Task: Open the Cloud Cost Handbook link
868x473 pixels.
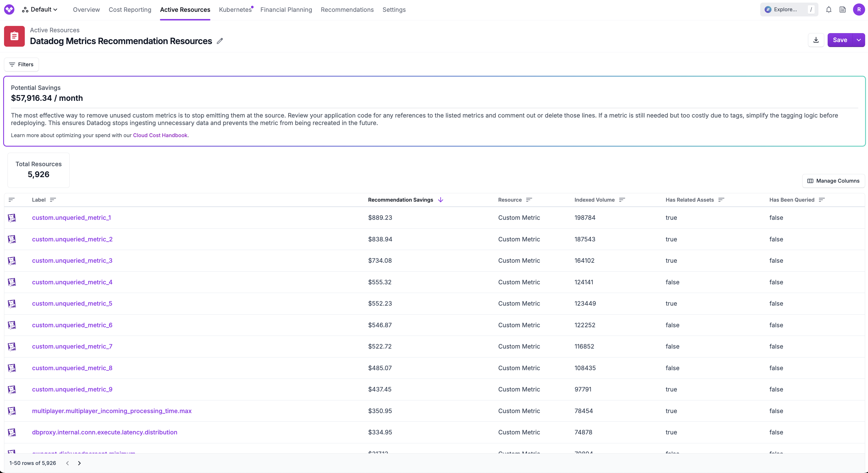Action: pos(160,135)
